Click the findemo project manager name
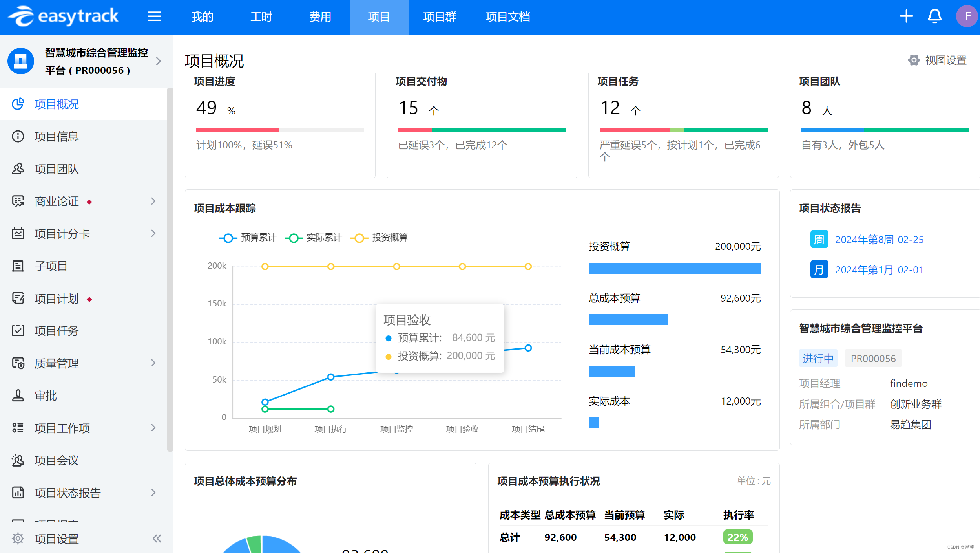980x553 pixels. (x=909, y=383)
